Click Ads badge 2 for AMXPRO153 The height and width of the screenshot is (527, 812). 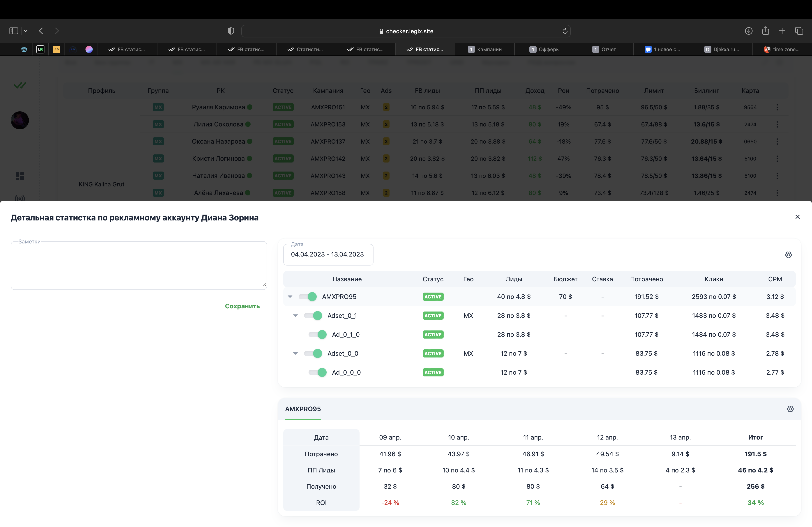[386, 124]
